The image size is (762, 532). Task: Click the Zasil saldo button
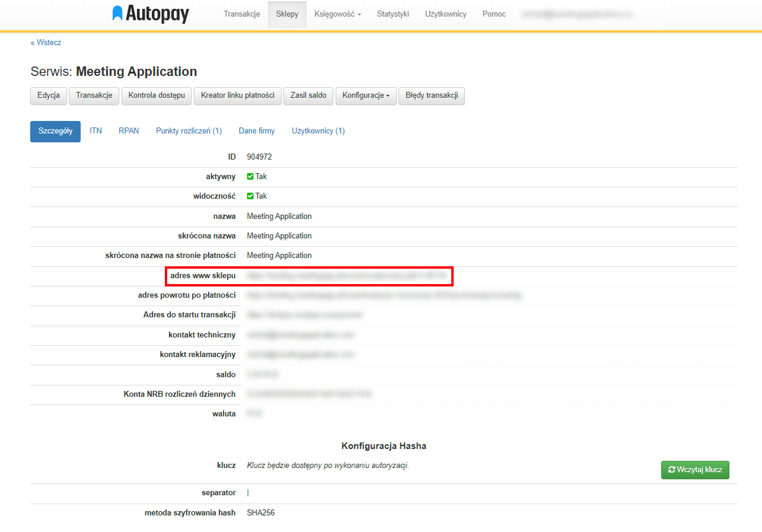click(x=308, y=95)
